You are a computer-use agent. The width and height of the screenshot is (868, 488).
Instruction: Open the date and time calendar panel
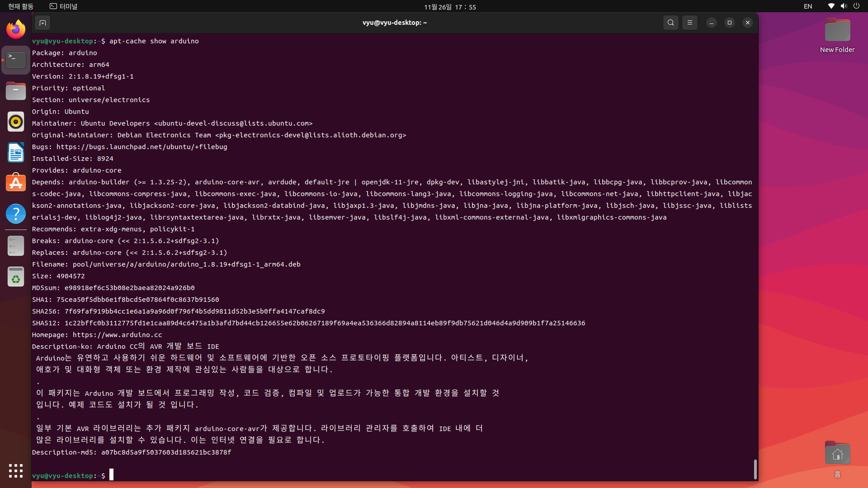pyautogui.click(x=450, y=7)
